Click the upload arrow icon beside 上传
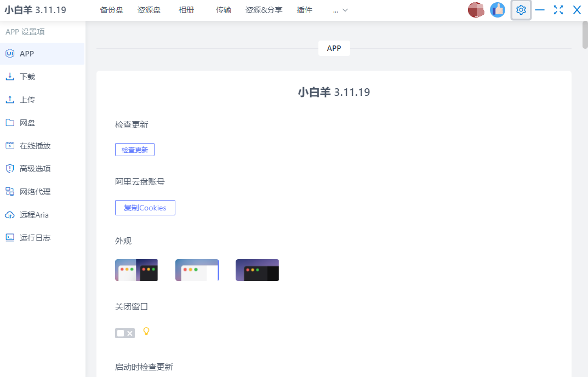This screenshot has width=588, height=377. point(10,100)
